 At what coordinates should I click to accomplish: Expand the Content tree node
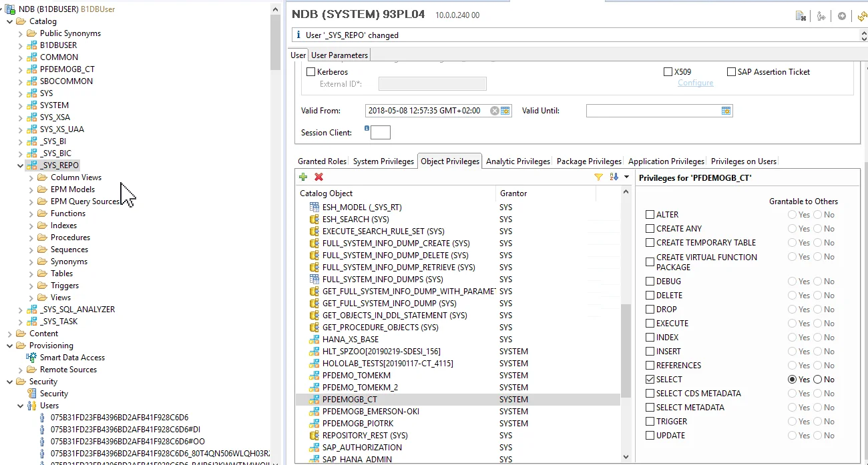(x=10, y=334)
